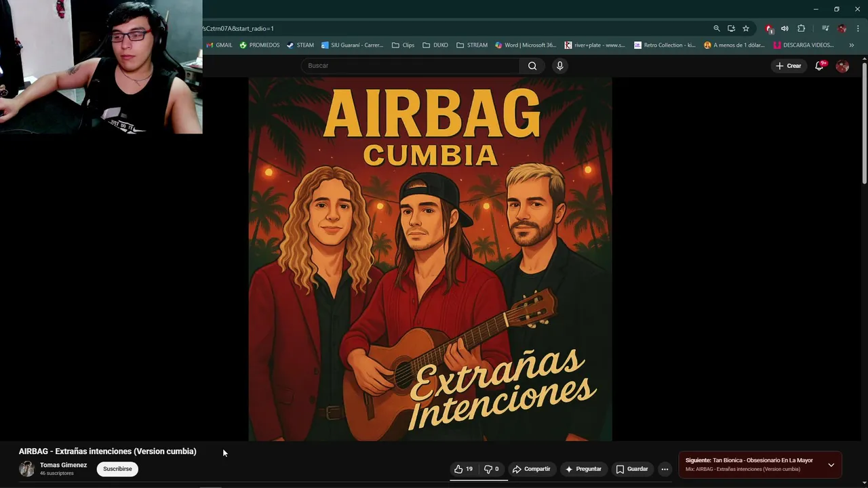Screen dimensions: 868x488
Task: Open STEAM bookmark with Steam icon
Action: (x=300, y=45)
